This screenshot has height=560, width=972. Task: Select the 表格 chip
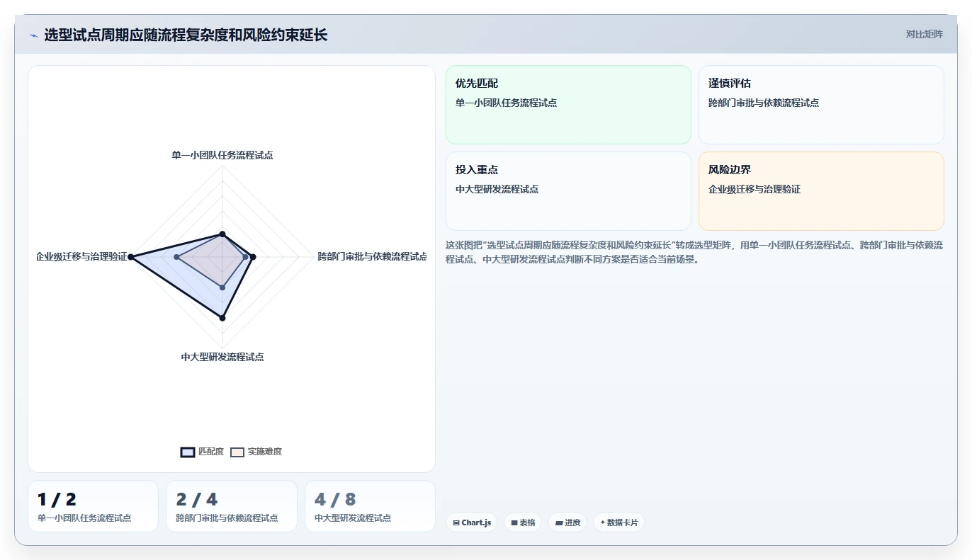tap(523, 522)
